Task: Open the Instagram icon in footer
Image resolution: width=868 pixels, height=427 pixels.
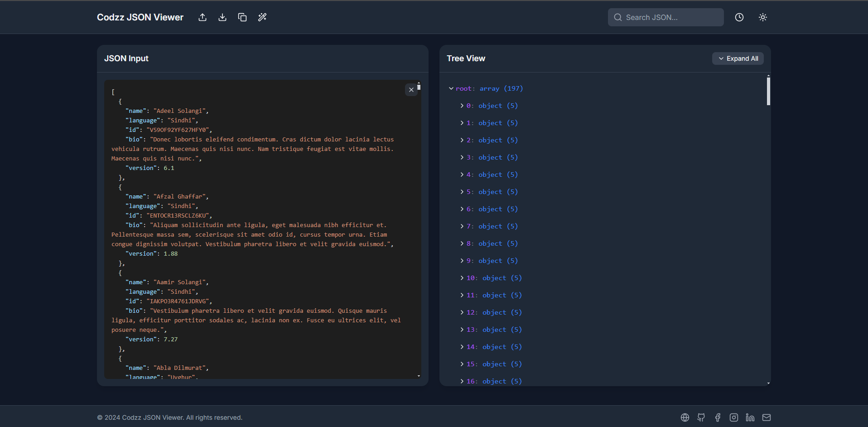Action: pos(734,417)
